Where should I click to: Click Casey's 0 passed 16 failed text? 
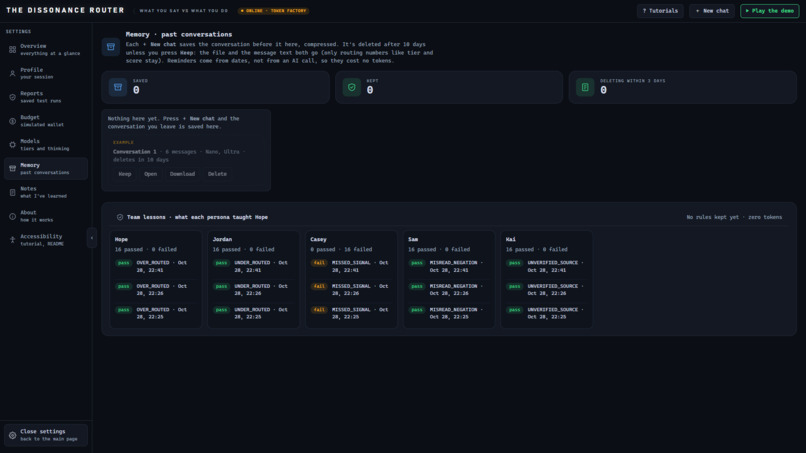coord(341,249)
